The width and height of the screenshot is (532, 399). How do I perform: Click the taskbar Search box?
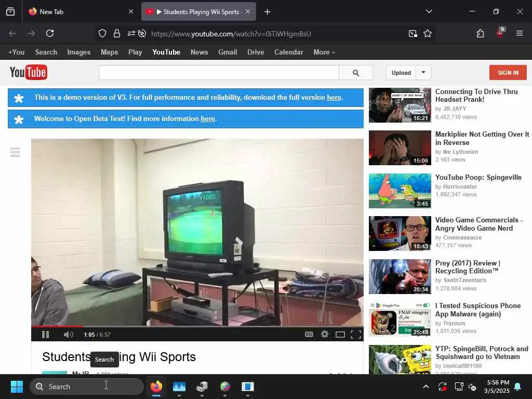87,387
